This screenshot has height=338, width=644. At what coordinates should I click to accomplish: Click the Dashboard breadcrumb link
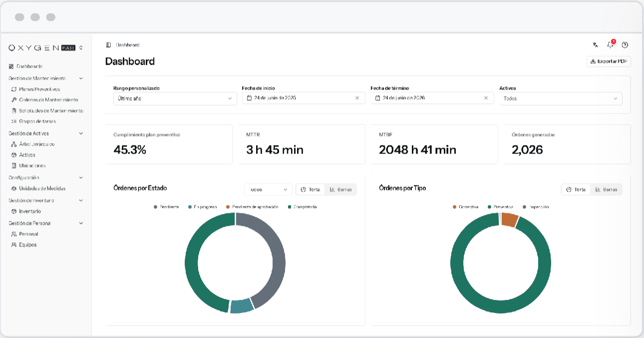(x=128, y=45)
